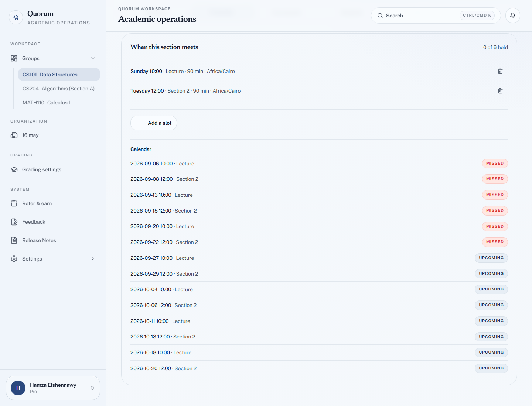Click the plus icon in Add a slot

[139, 123]
